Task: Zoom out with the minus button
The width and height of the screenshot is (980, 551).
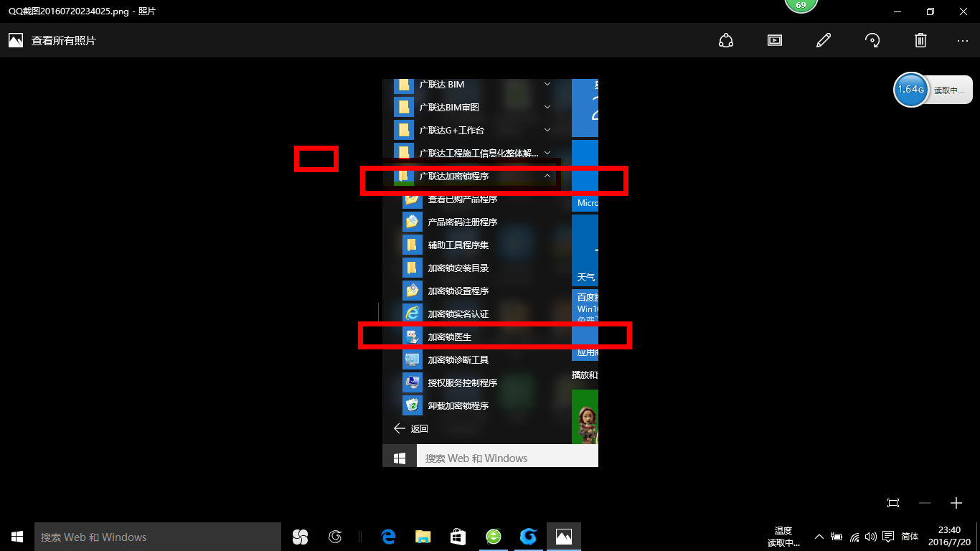Action: pyautogui.click(x=925, y=503)
